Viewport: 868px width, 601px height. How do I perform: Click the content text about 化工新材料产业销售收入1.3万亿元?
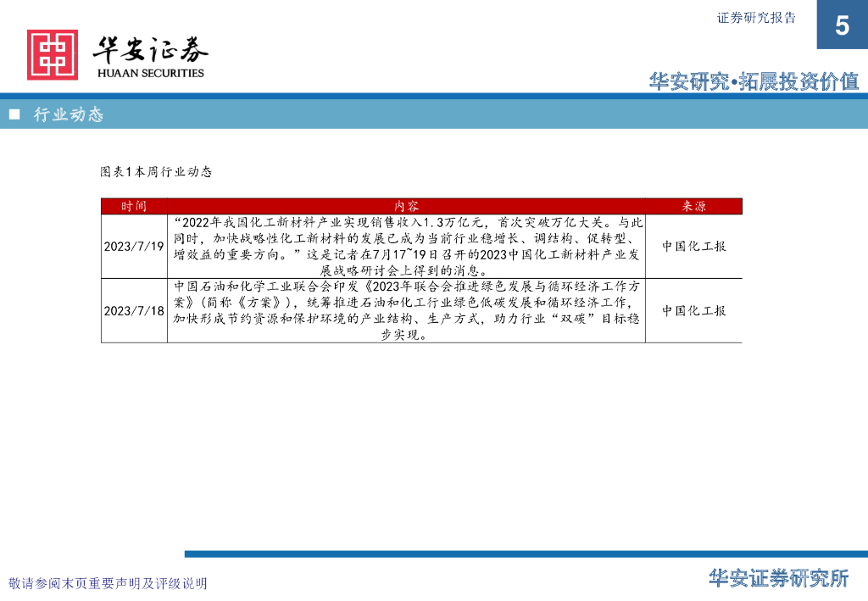406,247
